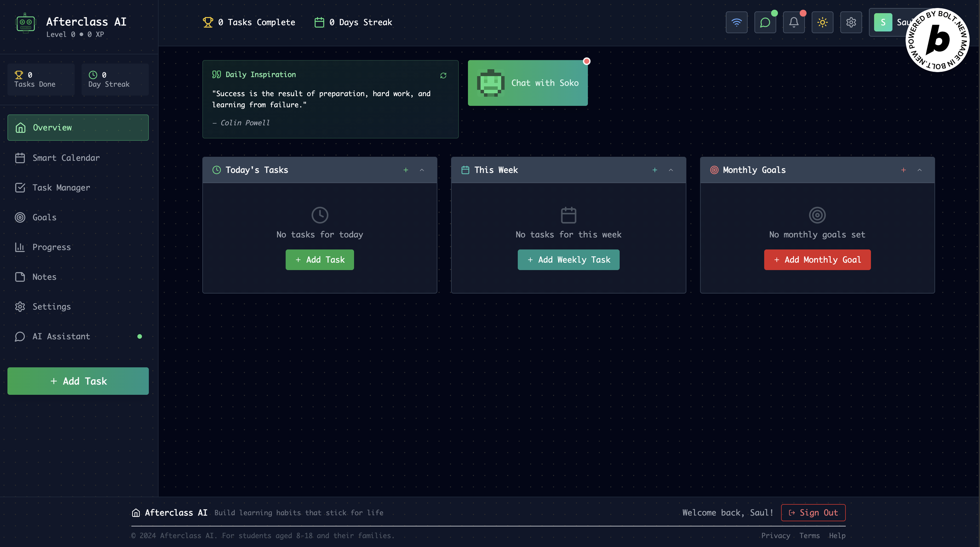This screenshot has height=547, width=980.
Task: Refresh the Daily Inspiration quote
Action: (x=443, y=75)
